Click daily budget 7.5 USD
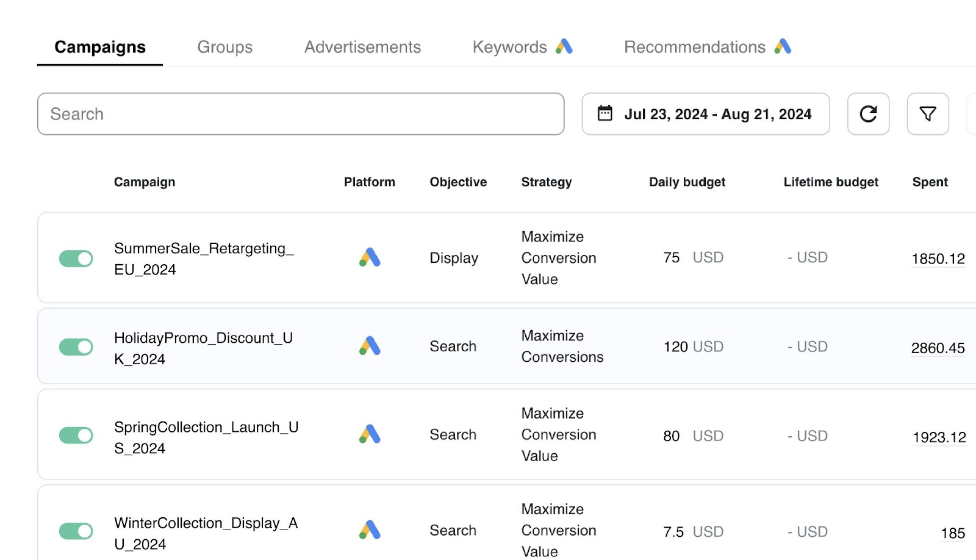 pos(694,531)
